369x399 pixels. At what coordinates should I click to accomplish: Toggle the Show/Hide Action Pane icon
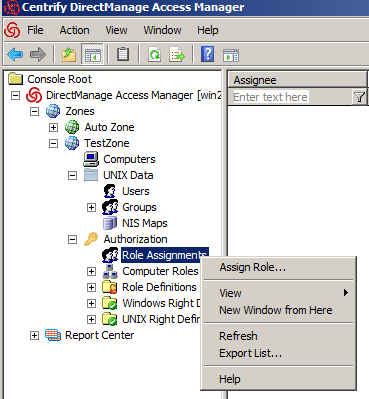tap(231, 55)
